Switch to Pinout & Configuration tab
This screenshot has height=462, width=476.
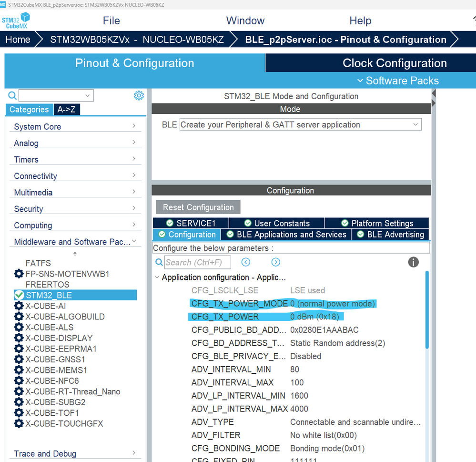pyautogui.click(x=135, y=63)
